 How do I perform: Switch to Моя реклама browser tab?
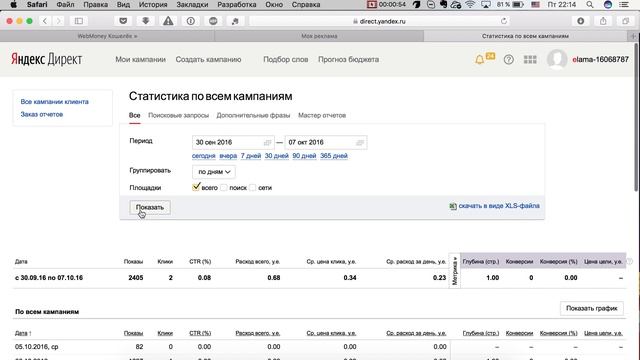click(319, 36)
